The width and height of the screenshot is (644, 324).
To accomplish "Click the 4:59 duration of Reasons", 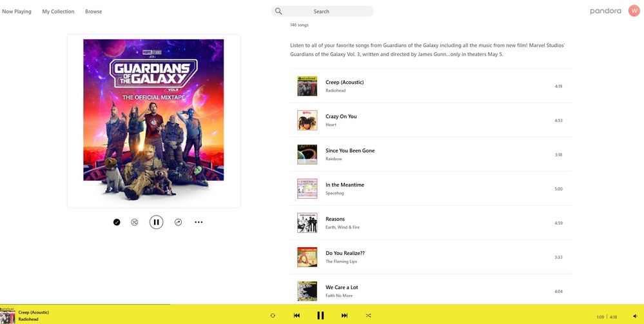I will click(x=558, y=223).
